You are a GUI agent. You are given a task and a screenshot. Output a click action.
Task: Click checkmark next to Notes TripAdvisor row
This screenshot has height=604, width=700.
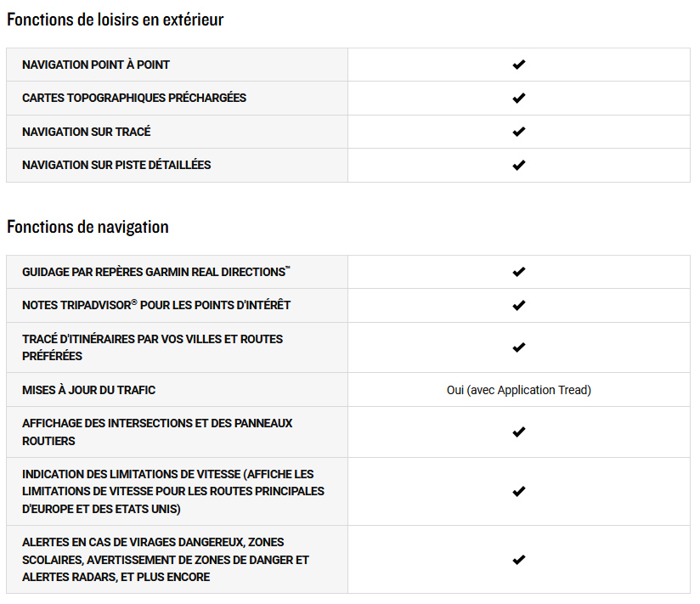519,305
